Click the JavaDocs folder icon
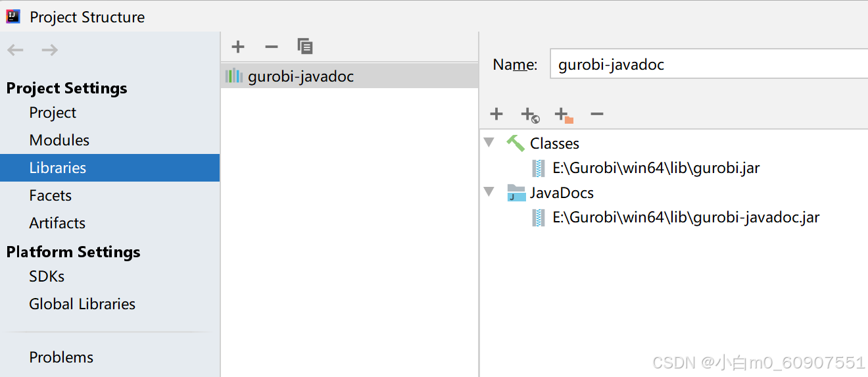The height and width of the screenshot is (377, 868). pos(516,193)
